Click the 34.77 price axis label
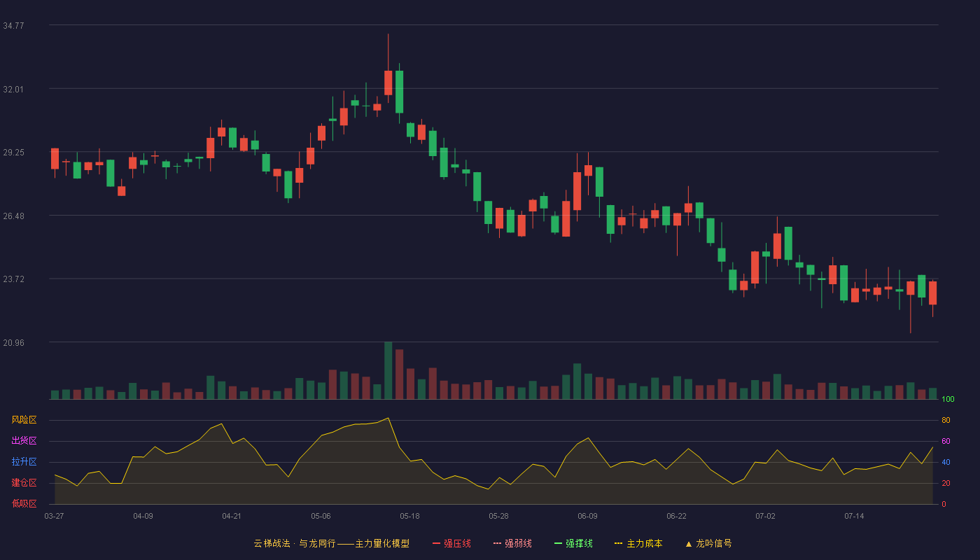 [x=13, y=25]
